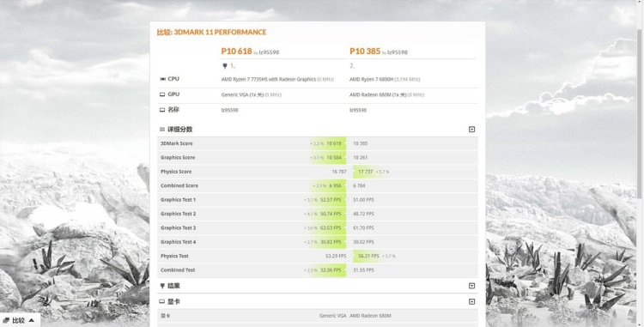Collapse the 详细分数 section

tap(472, 130)
